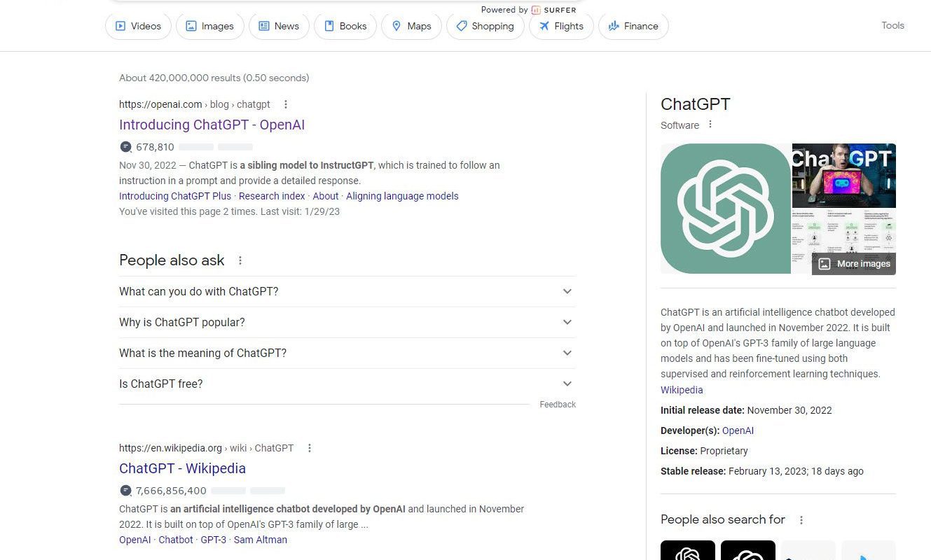The width and height of the screenshot is (931, 560).
Task: Open the Flights filter
Action: coord(561,26)
